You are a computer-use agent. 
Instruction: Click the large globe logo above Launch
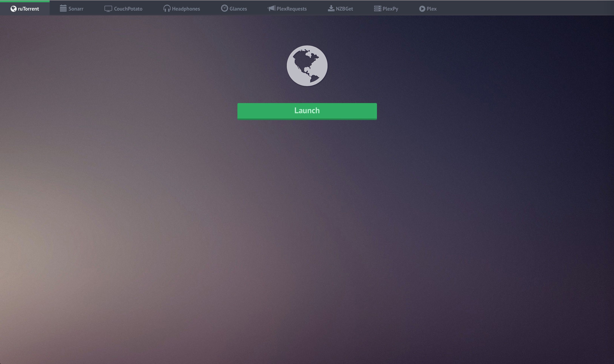307,66
